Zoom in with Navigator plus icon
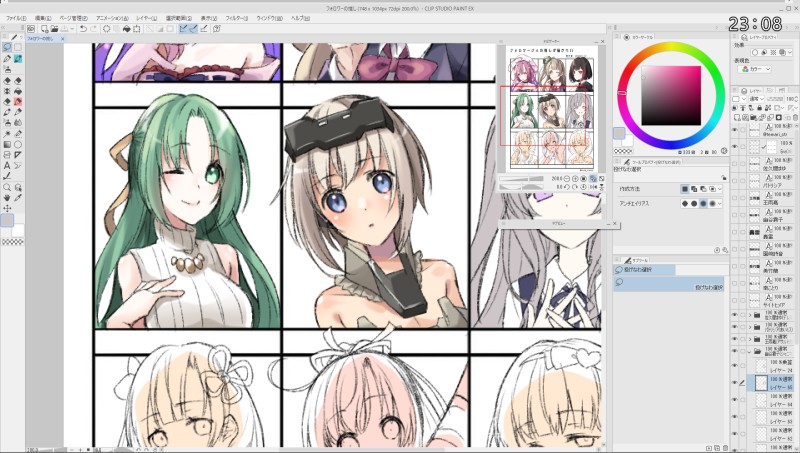 575,179
